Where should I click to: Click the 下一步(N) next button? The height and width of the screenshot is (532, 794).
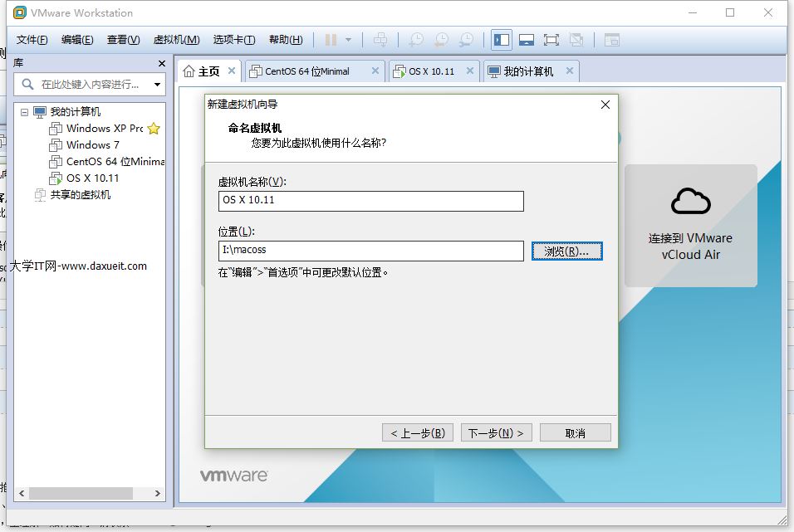[497, 432]
